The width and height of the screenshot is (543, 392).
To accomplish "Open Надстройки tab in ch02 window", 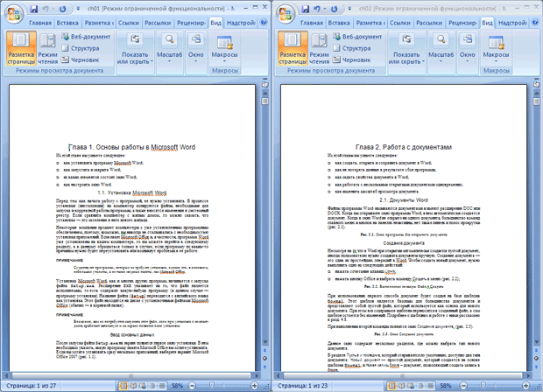I will [512, 23].
